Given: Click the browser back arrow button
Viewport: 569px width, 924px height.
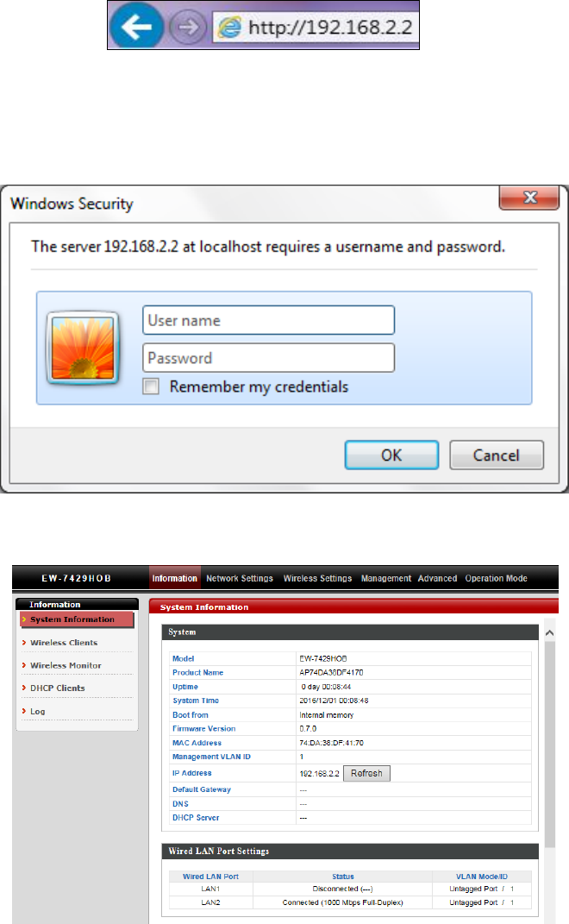Looking at the screenshot, I should pos(136,25).
